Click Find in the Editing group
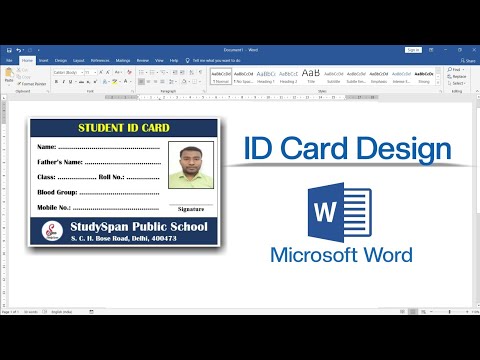480x360 pixels. click(455, 70)
